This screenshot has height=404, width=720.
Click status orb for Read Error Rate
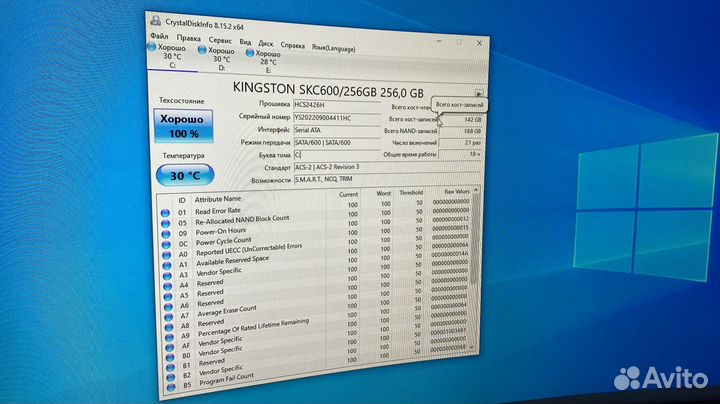pos(165,213)
